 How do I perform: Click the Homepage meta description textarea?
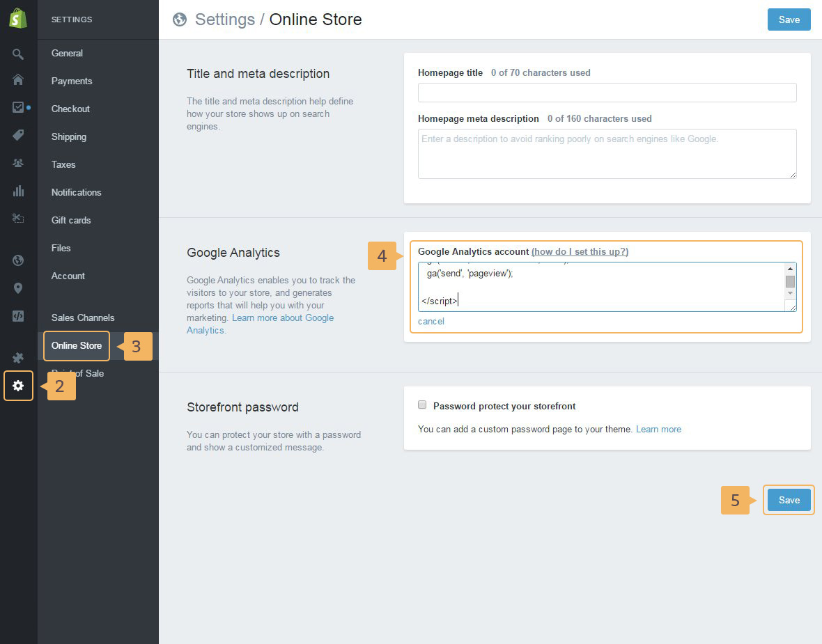[607, 153]
